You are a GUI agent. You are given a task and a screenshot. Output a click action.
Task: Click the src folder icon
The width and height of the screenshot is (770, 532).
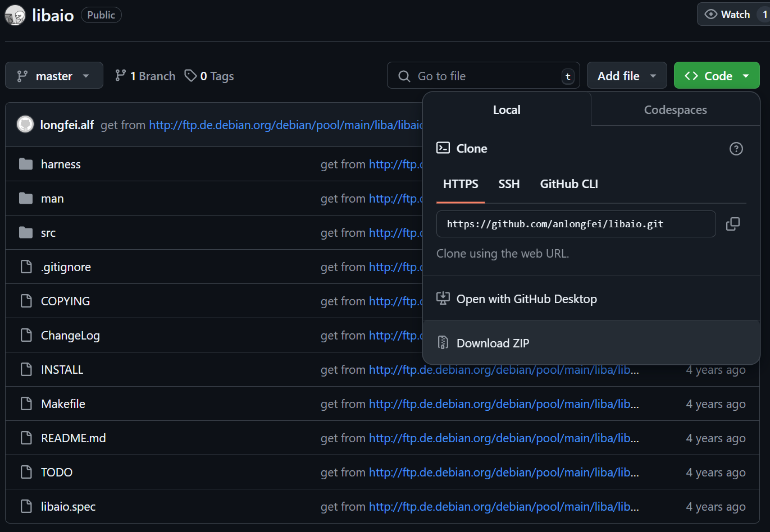[26, 232]
